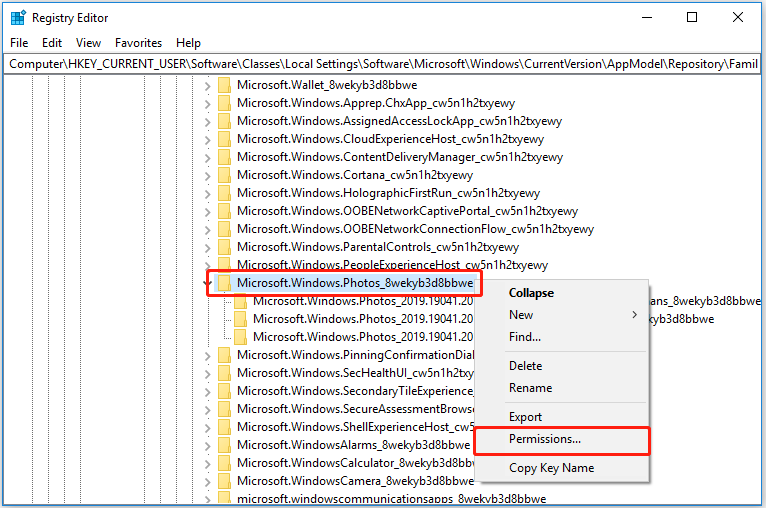This screenshot has height=508, width=766.
Task: Open the File menu
Action: click(x=19, y=43)
